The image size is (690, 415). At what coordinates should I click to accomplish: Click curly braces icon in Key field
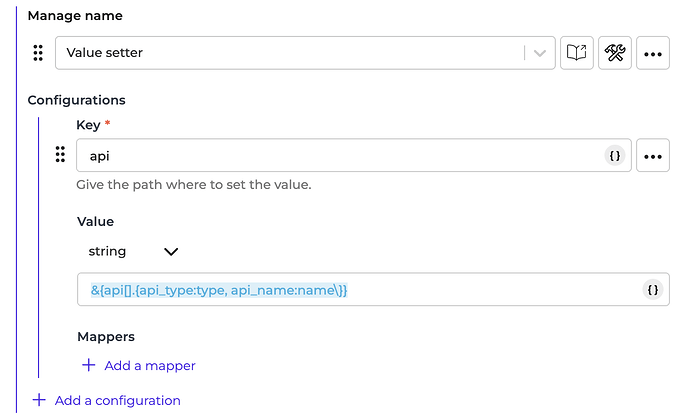[x=615, y=156]
